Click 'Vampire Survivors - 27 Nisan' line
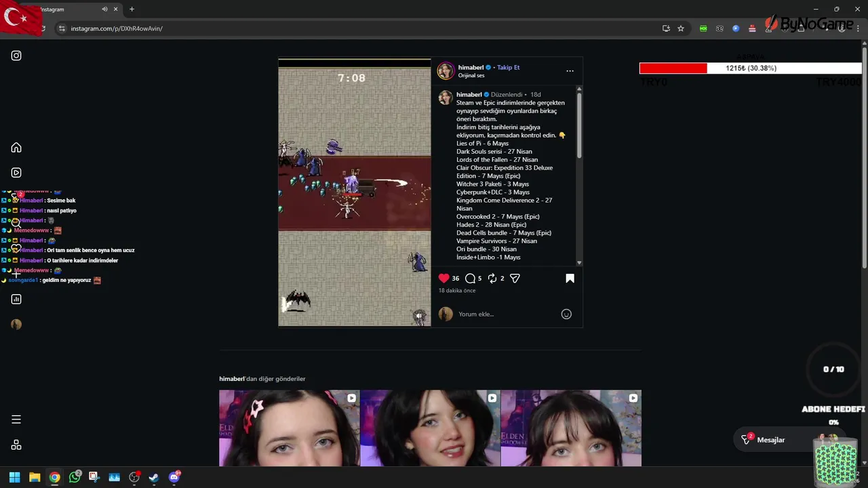The width and height of the screenshot is (868, 488). click(496, 241)
